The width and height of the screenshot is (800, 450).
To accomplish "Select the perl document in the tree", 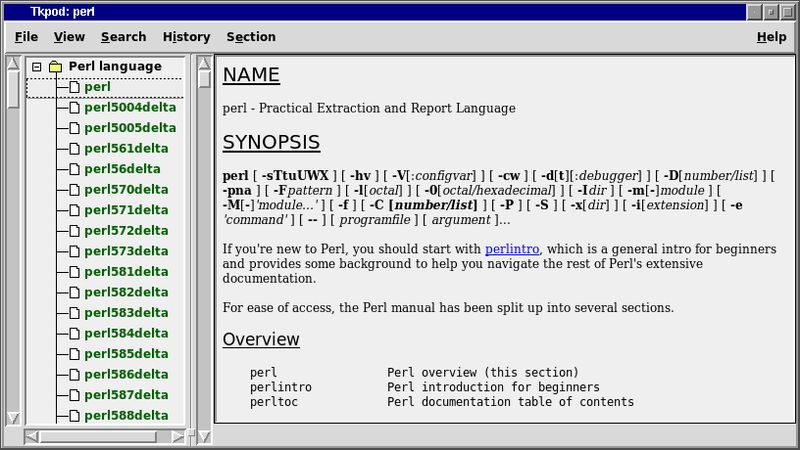I will (x=97, y=87).
